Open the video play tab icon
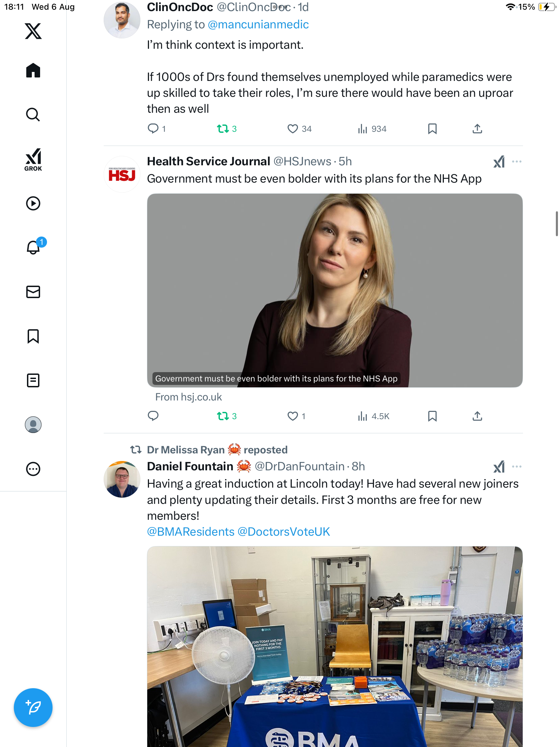 33,203
